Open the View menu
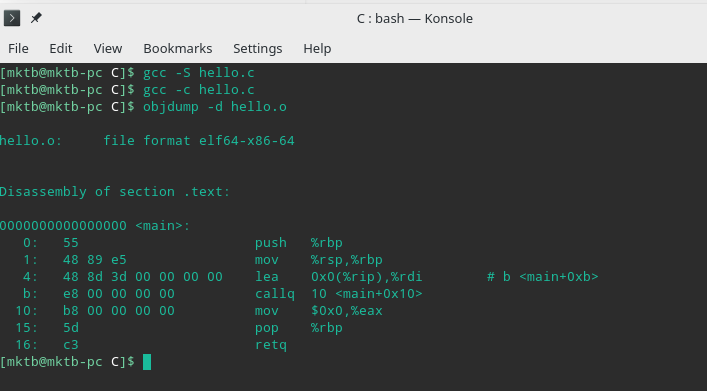This screenshot has height=391, width=707. 108,48
